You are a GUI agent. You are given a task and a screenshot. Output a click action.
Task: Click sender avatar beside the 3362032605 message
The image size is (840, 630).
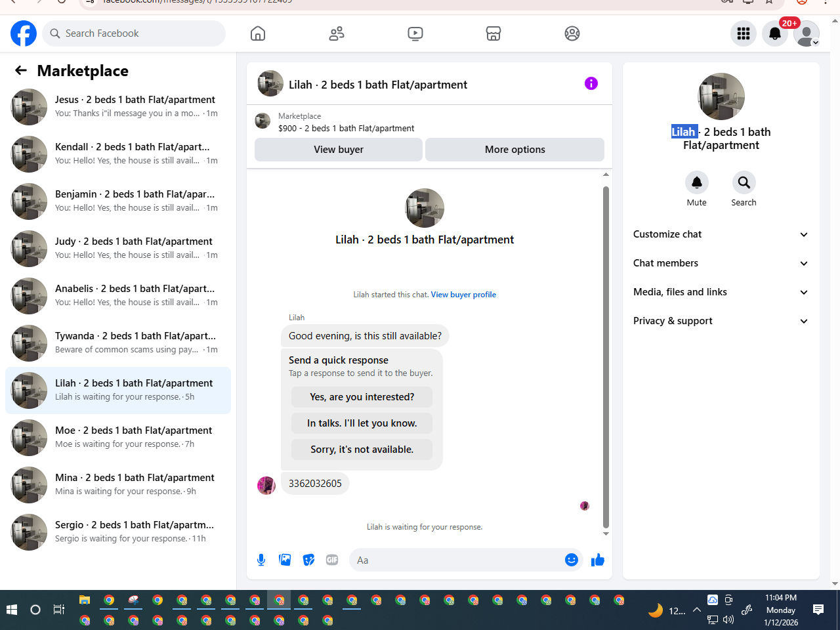tap(266, 486)
